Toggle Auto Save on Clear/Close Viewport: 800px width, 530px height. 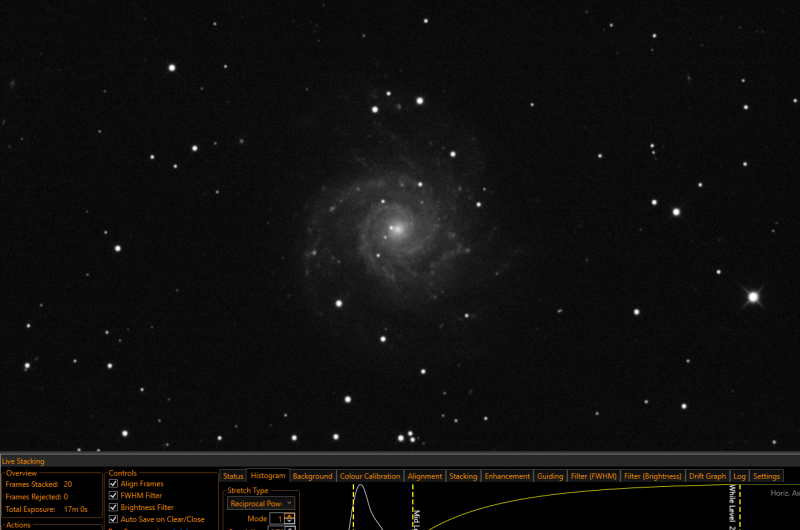pos(113,519)
